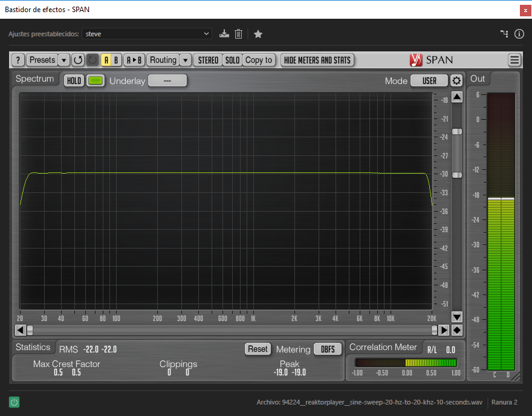Image resolution: width=532 pixels, height=416 pixels.
Task: Open the Underlay selector
Action: pos(167,80)
